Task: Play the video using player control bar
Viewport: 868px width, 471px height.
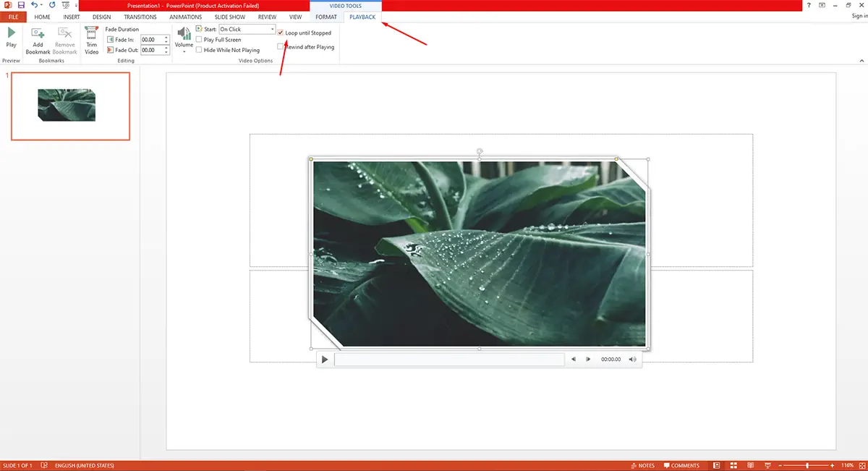Action: pyautogui.click(x=325, y=359)
